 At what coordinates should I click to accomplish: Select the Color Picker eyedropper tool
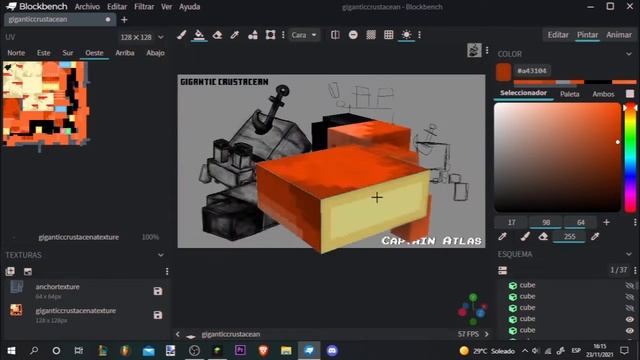tap(235, 35)
